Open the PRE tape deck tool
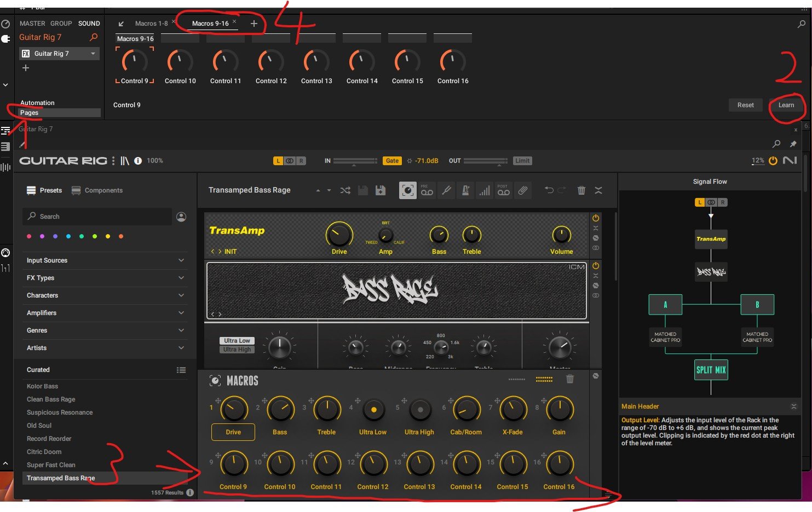 pos(427,190)
